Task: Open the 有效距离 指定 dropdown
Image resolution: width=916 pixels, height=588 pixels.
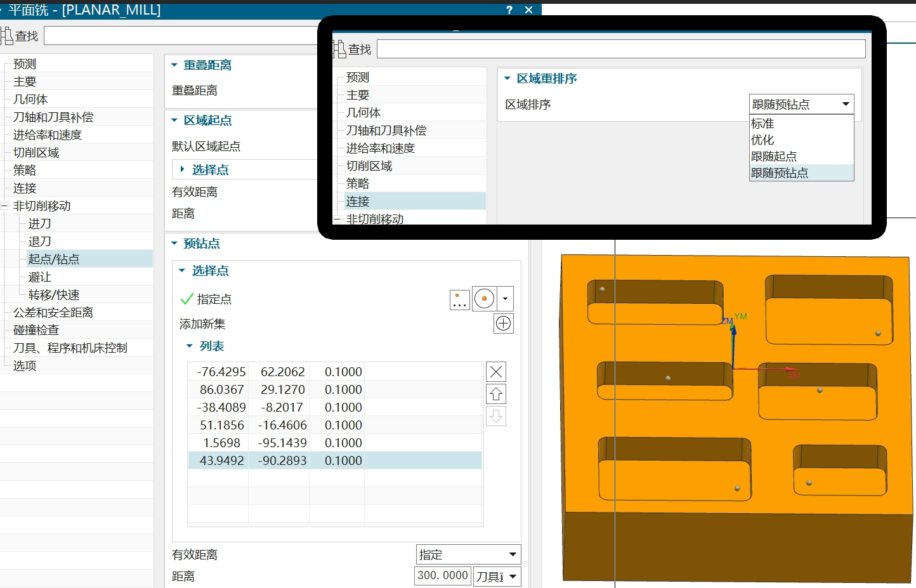Action: point(469,554)
